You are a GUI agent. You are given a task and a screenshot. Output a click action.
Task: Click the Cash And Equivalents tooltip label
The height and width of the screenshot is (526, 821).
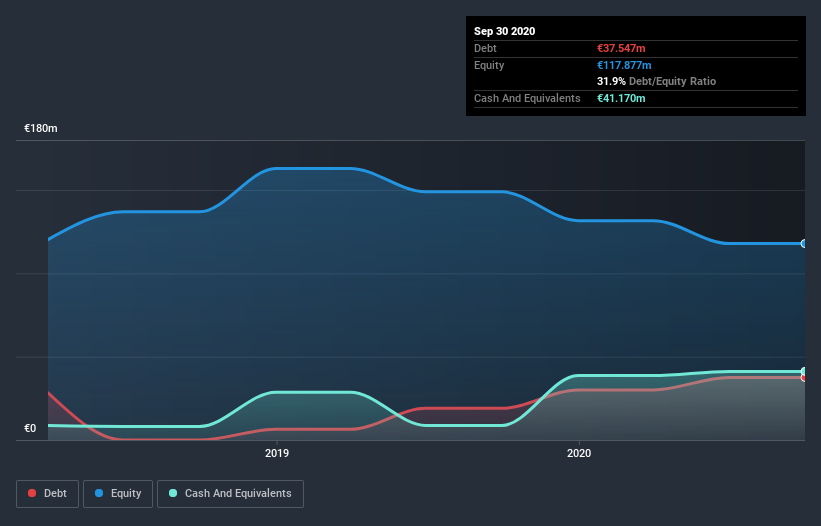[x=527, y=98]
